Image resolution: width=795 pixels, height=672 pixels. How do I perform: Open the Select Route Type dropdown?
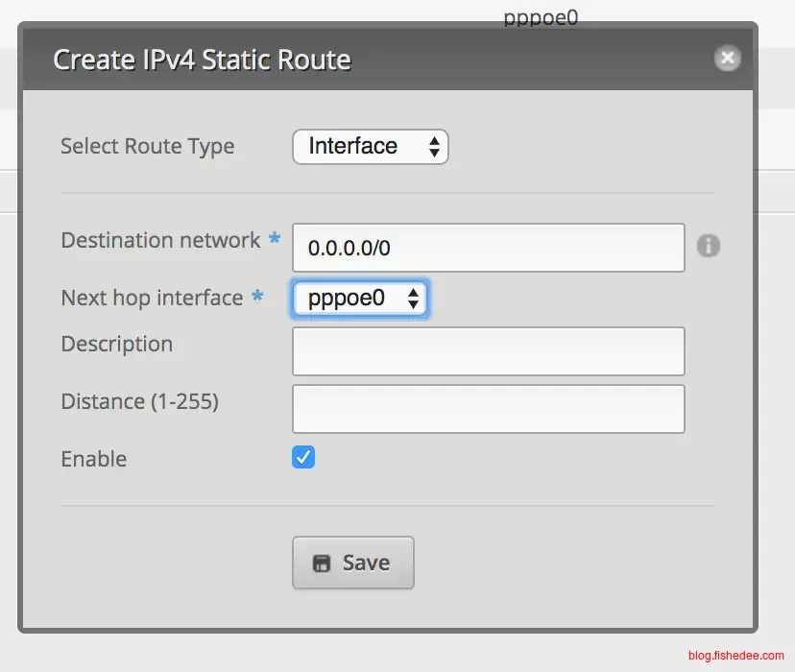[370, 147]
